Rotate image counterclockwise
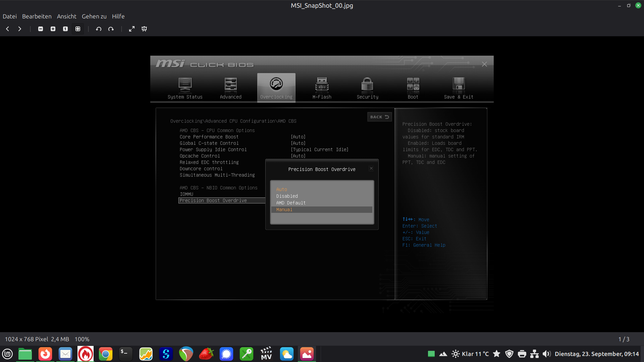Image resolution: width=644 pixels, height=362 pixels. [x=99, y=29]
